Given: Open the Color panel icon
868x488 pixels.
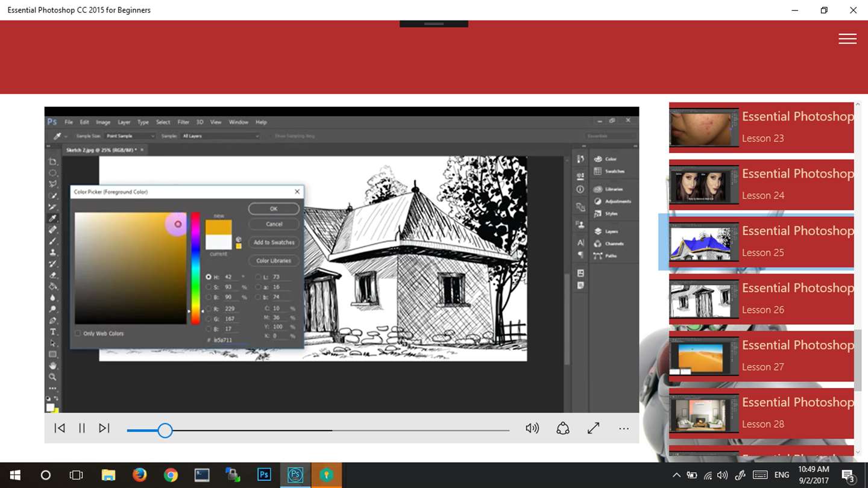Looking at the screenshot, I should tap(598, 159).
